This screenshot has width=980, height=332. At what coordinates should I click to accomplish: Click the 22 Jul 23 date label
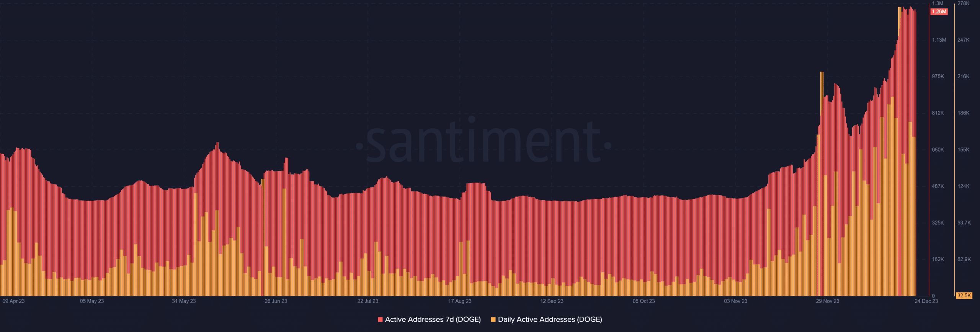[367, 301]
